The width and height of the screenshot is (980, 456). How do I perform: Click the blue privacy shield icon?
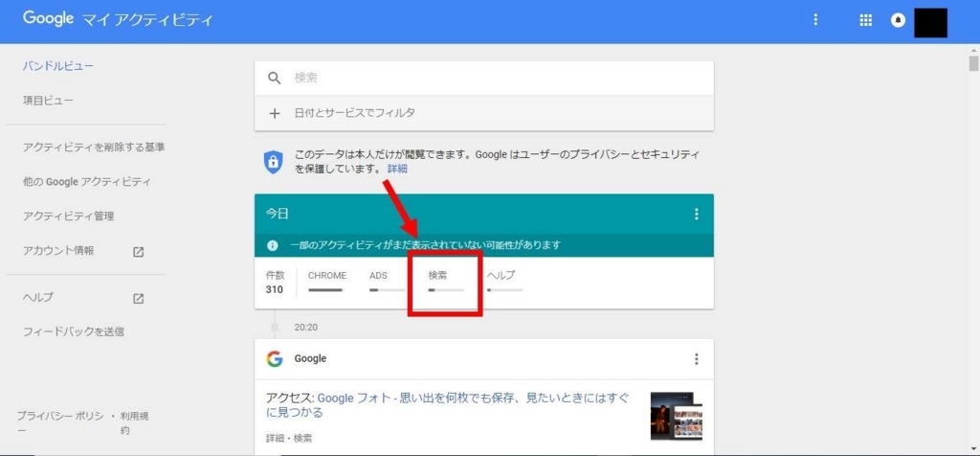tap(273, 161)
